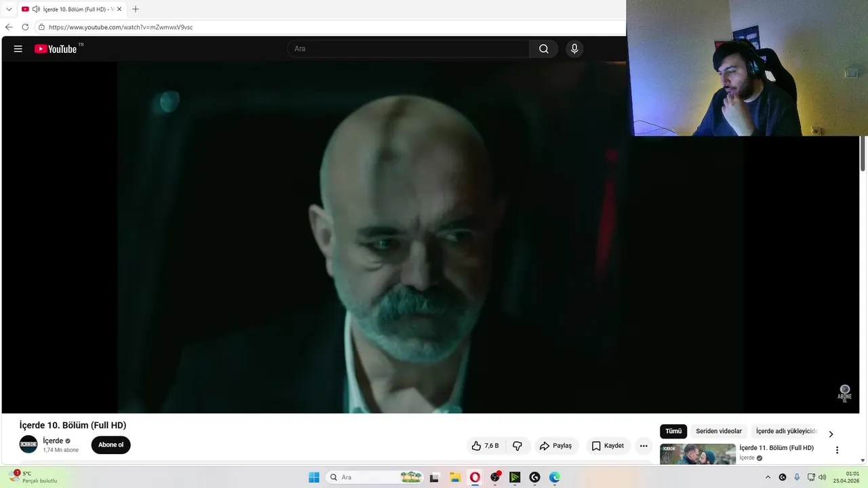The height and width of the screenshot is (488, 868).
Task: Select the İçerde 10. Bölüm browser tab
Action: (x=71, y=9)
